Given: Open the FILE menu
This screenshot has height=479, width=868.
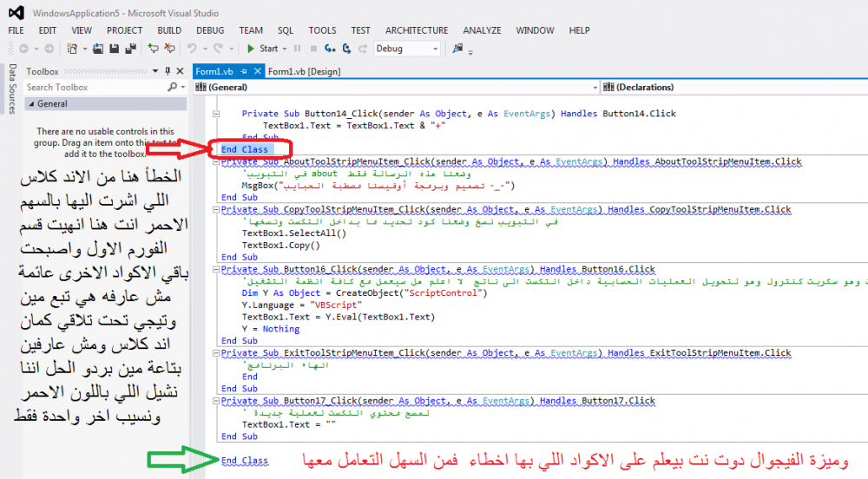Looking at the screenshot, I should 16,30.
